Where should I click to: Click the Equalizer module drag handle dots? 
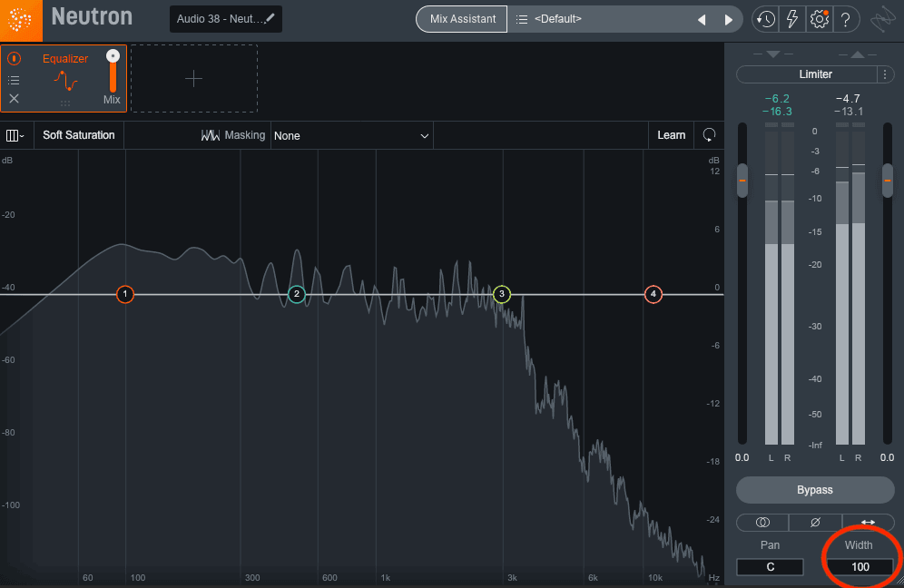point(65,103)
